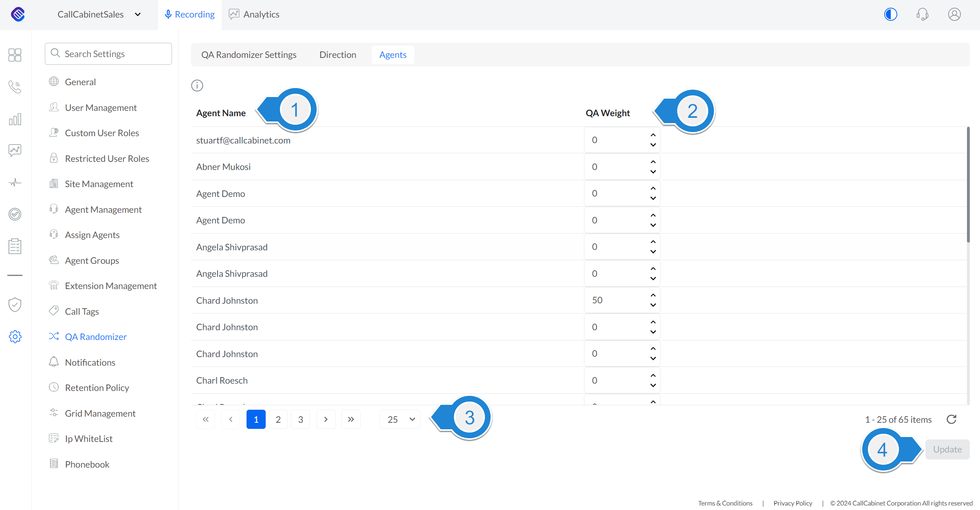The height and width of the screenshot is (510, 980).
Task: Click the Restricted User Roles lock icon
Action: (x=54, y=158)
